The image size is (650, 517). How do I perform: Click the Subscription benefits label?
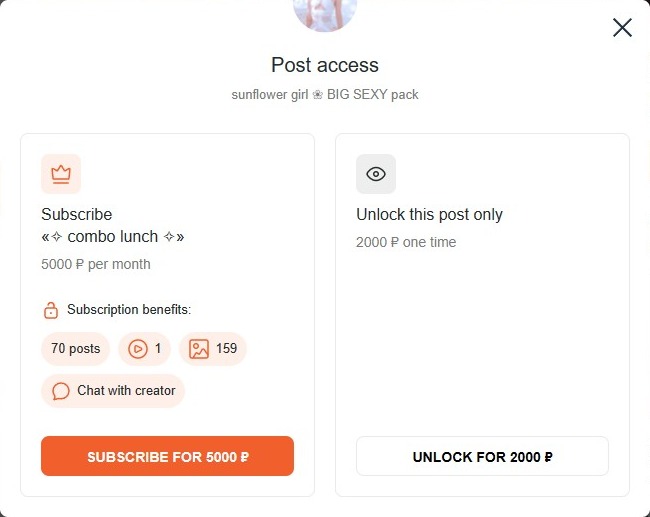[x=129, y=310]
